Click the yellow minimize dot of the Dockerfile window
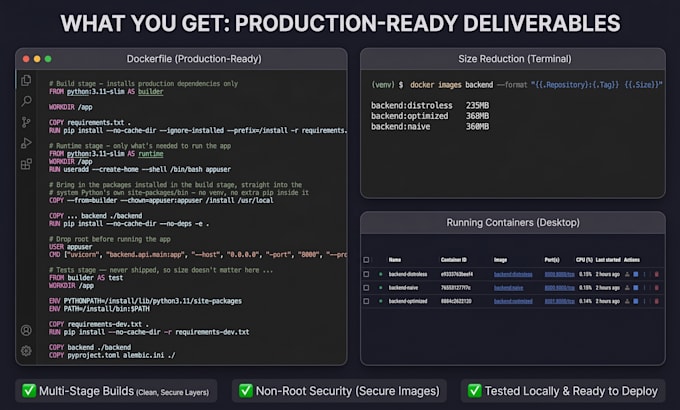The image size is (680, 410). (37, 59)
